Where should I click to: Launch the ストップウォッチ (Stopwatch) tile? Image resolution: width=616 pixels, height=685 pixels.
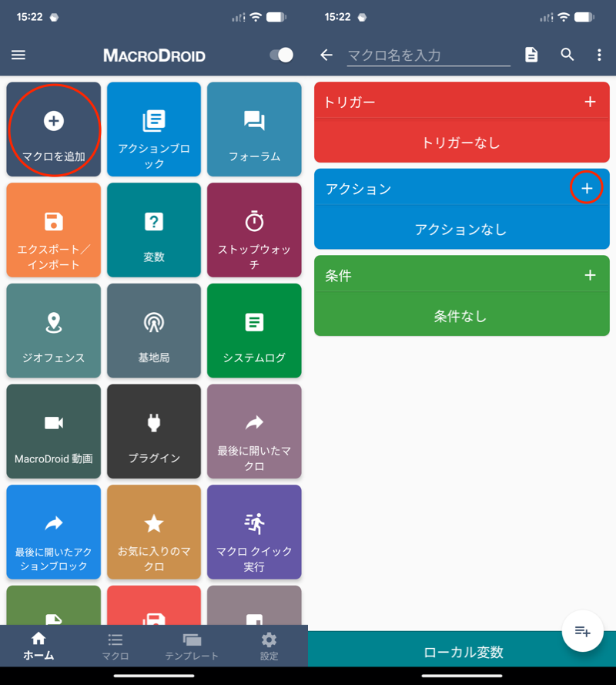pos(254,230)
